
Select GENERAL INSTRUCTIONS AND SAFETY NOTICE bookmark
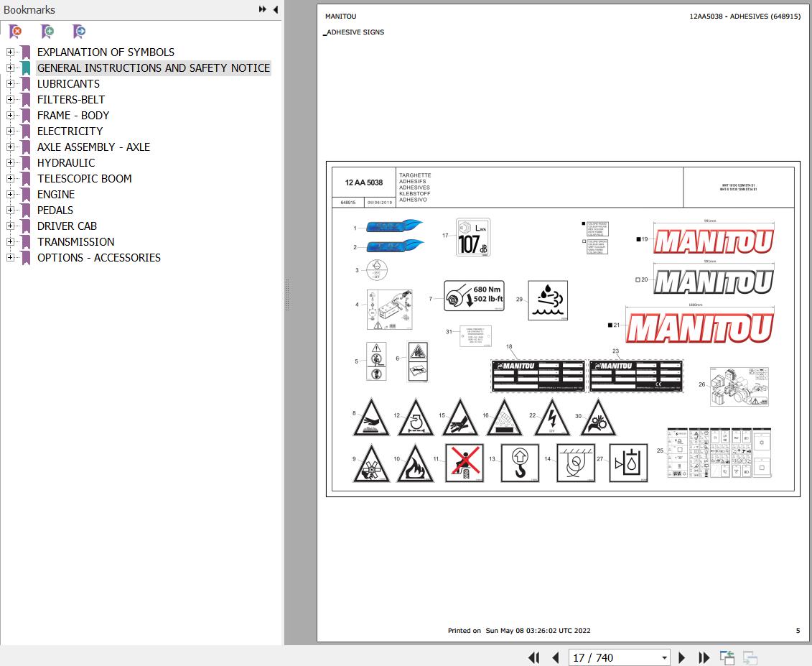tap(154, 68)
